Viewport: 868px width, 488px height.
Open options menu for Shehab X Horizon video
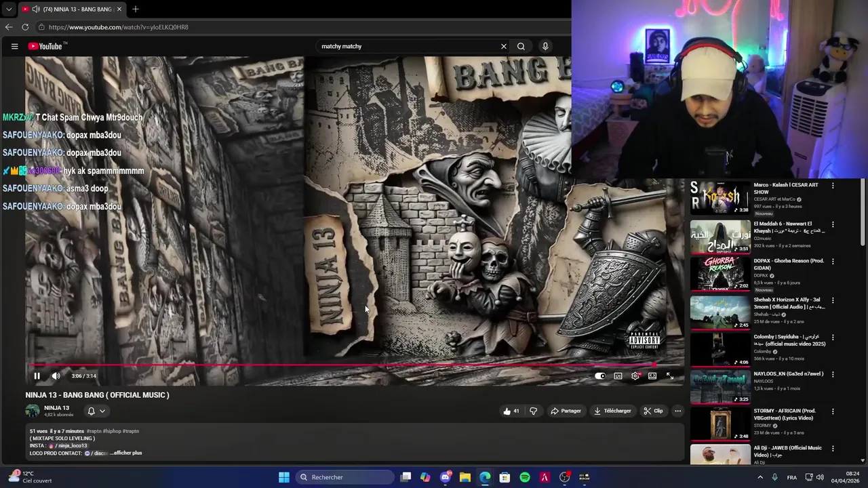pyautogui.click(x=833, y=300)
